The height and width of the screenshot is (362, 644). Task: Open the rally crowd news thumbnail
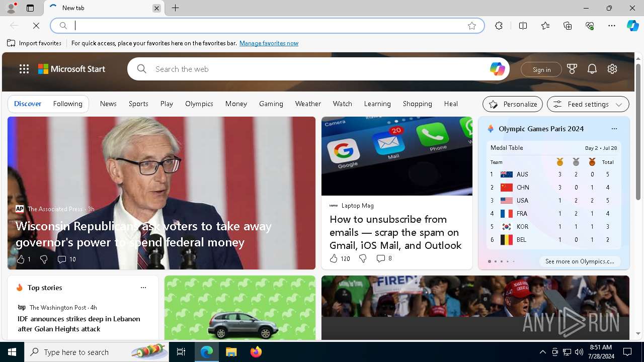tap(475, 308)
